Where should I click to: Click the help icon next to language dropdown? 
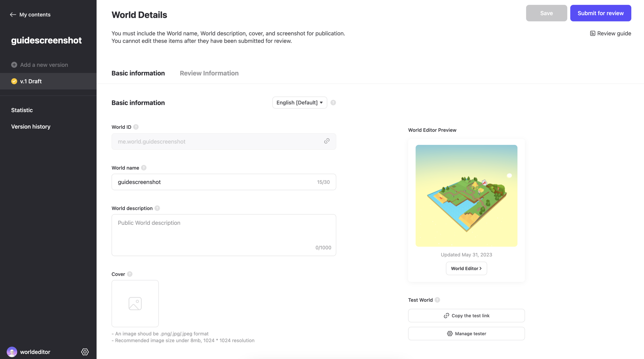[333, 103]
